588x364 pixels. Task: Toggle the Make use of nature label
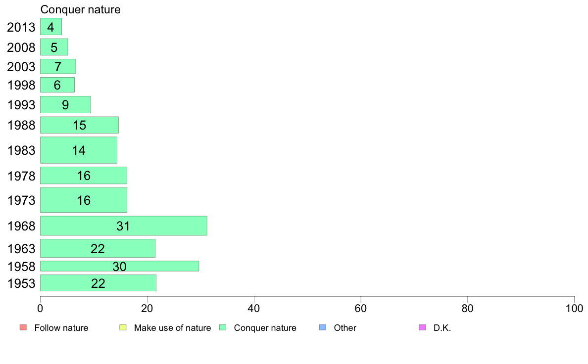[x=172, y=328]
